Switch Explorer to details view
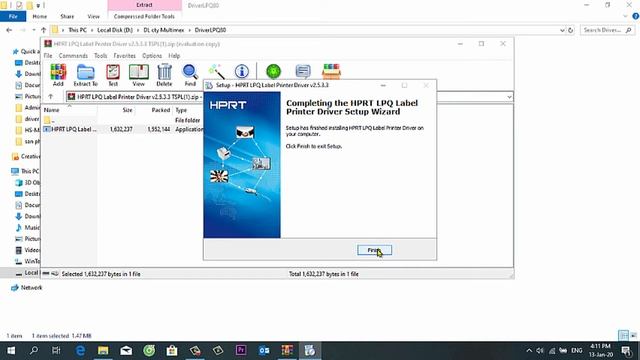640x360 pixels. (624, 336)
